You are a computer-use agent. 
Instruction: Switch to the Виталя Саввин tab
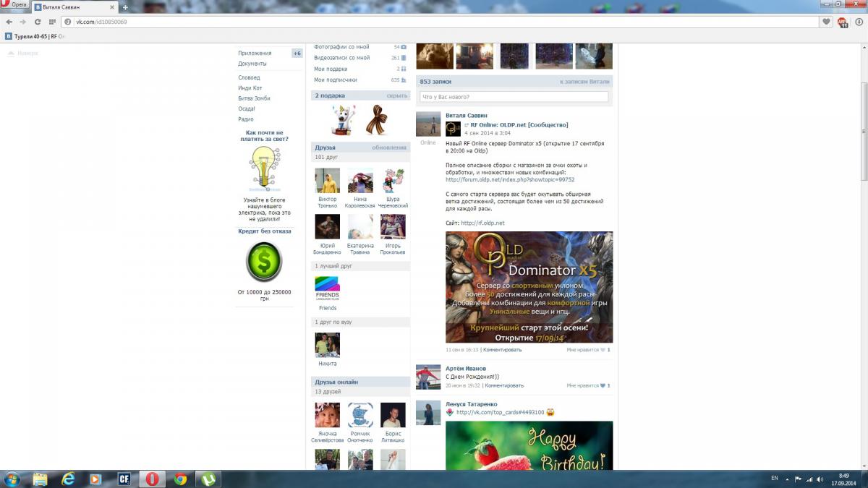(75, 7)
